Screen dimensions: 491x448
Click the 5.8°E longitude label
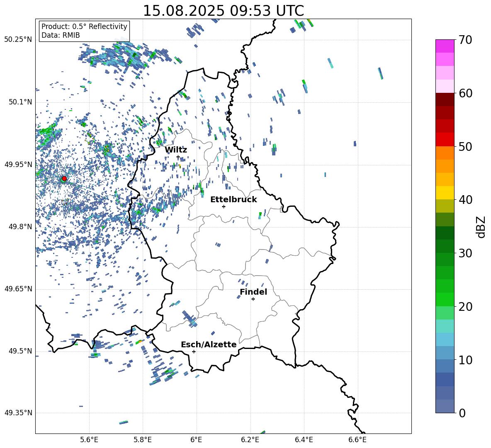click(143, 440)
